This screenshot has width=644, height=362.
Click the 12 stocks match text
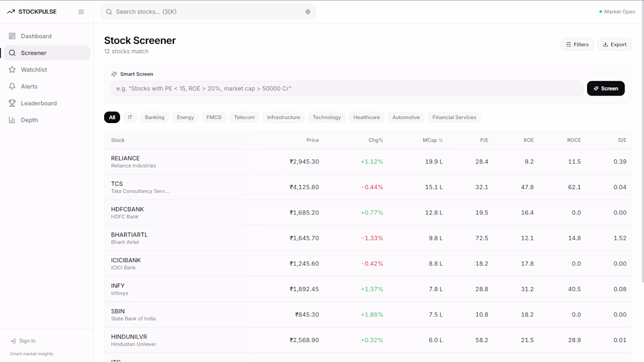click(x=126, y=52)
